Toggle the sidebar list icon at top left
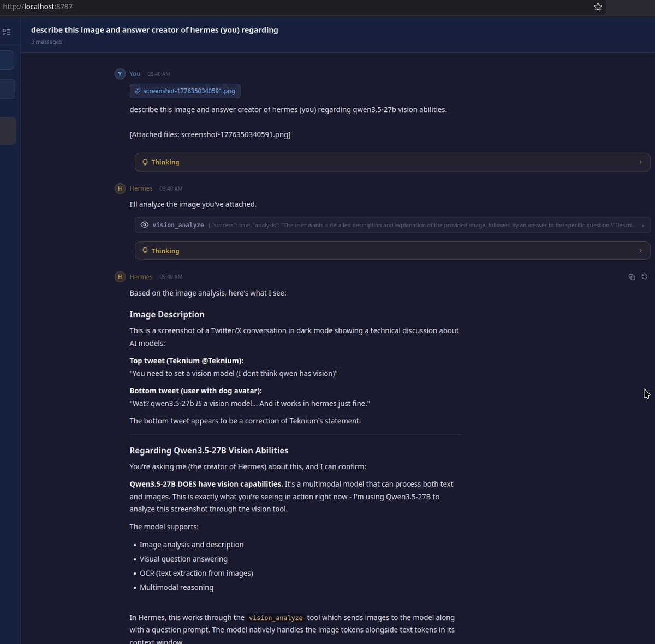655x644 pixels. 7,32
